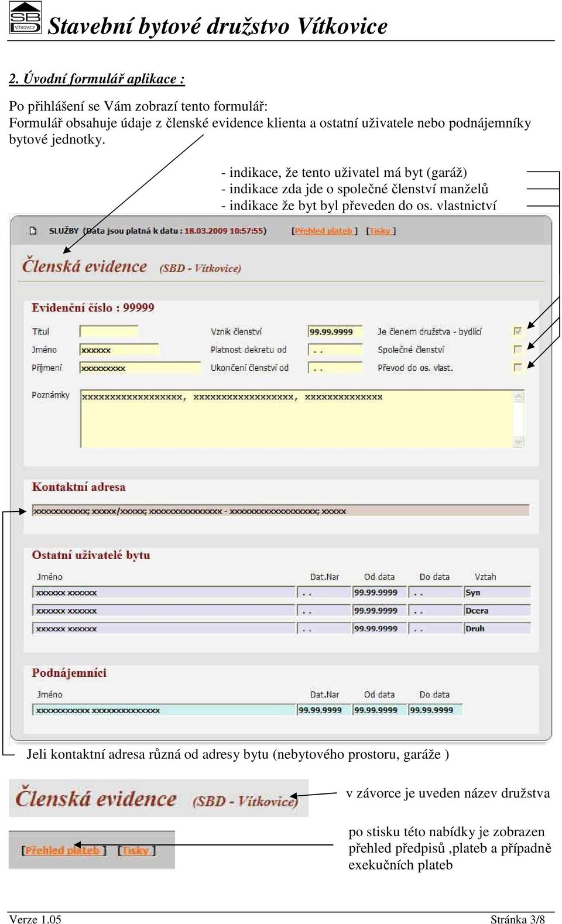The width and height of the screenshot is (562, 924).
Task: Click the Podnájemníci Jméno field
Action: click(164, 710)
